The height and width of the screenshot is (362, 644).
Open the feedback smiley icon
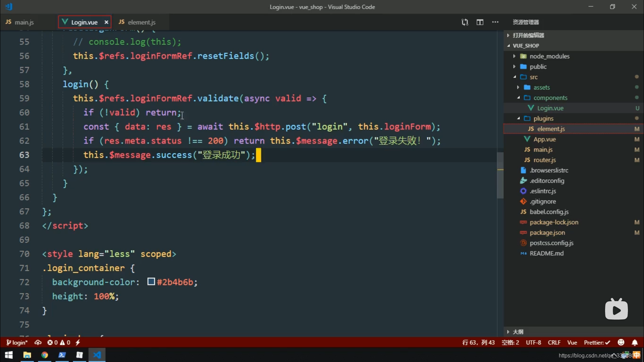click(621, 342)
